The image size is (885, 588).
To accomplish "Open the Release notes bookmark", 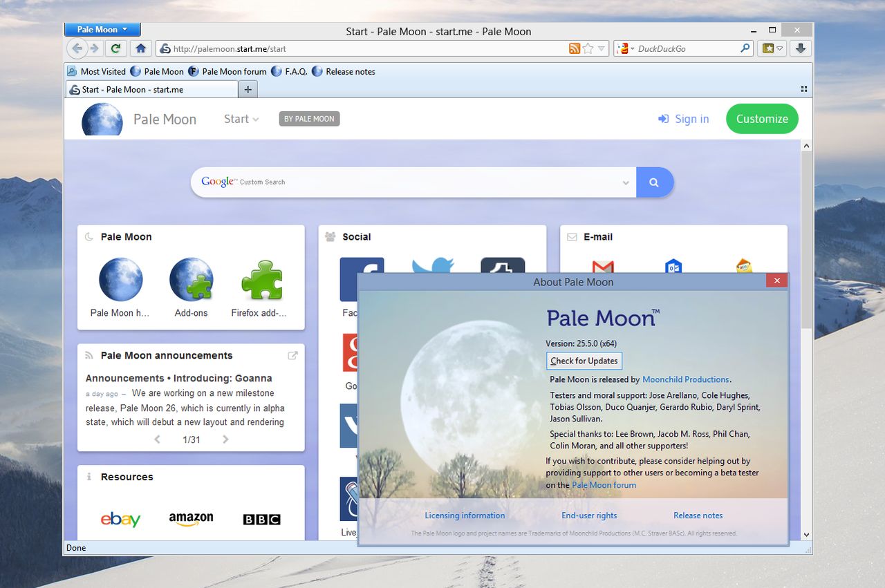I will pyautogui.click(x=344, y=71).
